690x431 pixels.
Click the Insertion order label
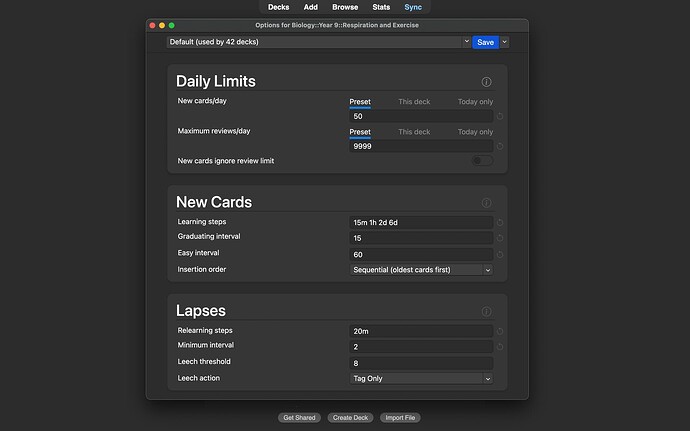[202, 269]
